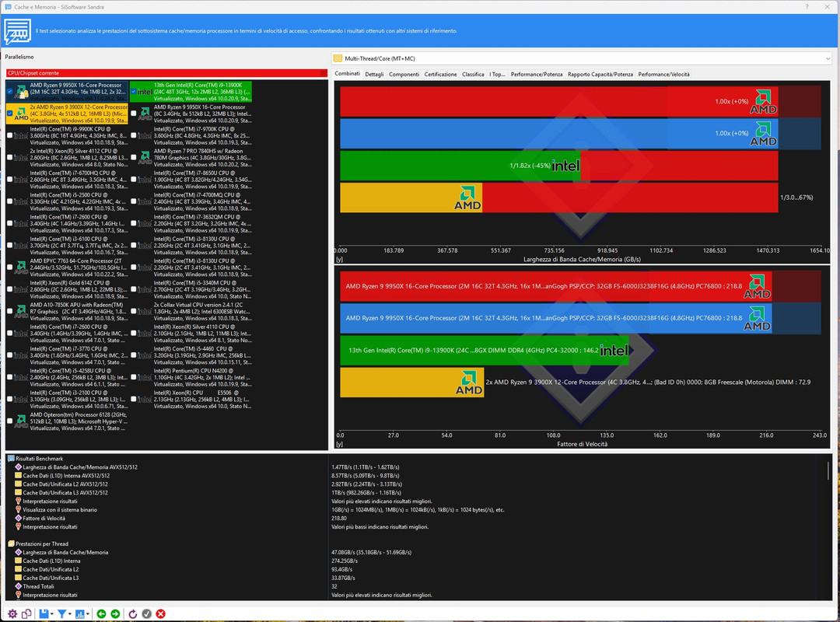
Task: Switch to the Dettagli tab
Action: (x=374, y=75)
